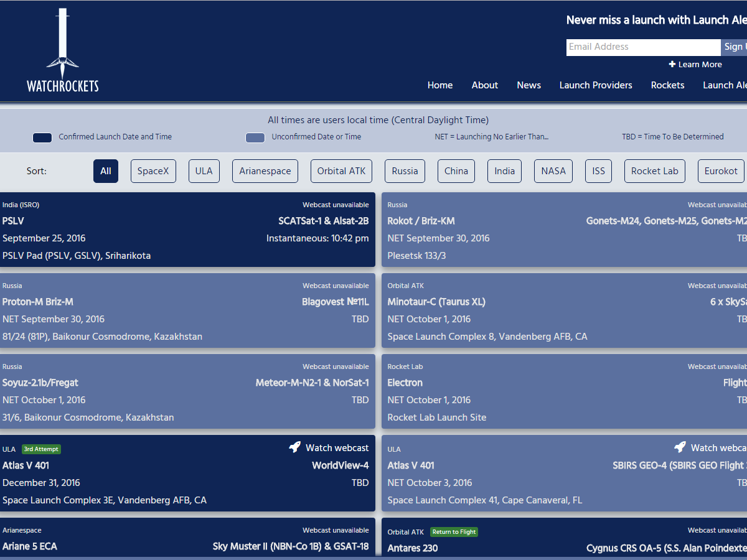This screenshot has height=560, width=747.
Task: Click PSLV Pad Sriharikota location text
Action: click(77, 256)
